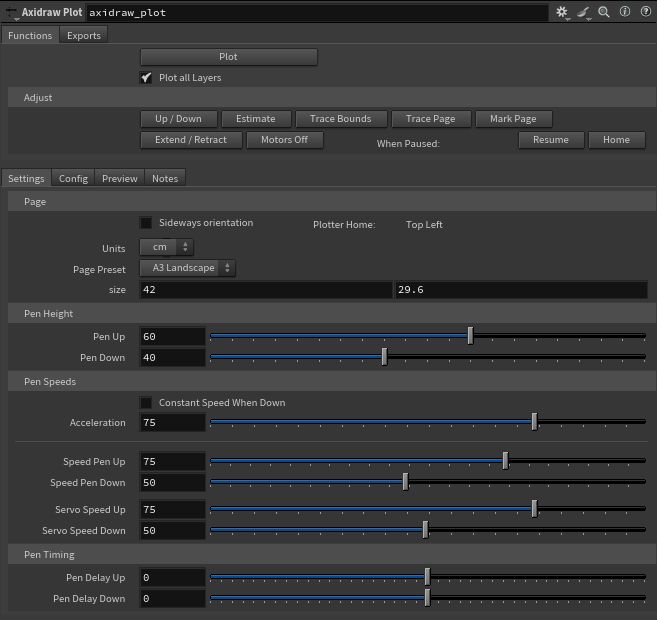Click the Acceleration value field 75

(173, 423)
